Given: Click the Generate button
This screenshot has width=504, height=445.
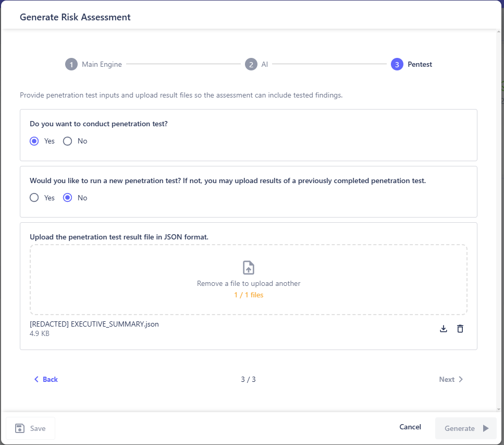Looking at the screenshot, I should [x=466, y=428].
